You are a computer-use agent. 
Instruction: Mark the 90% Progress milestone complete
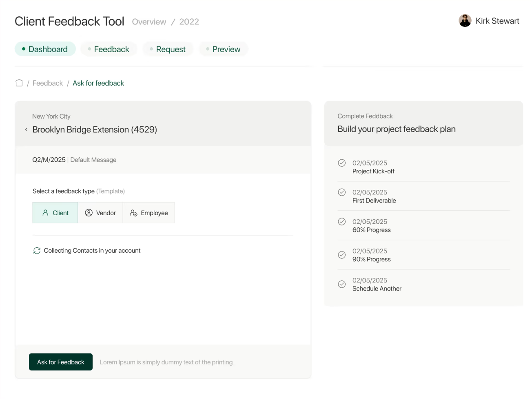coord(341,254)
